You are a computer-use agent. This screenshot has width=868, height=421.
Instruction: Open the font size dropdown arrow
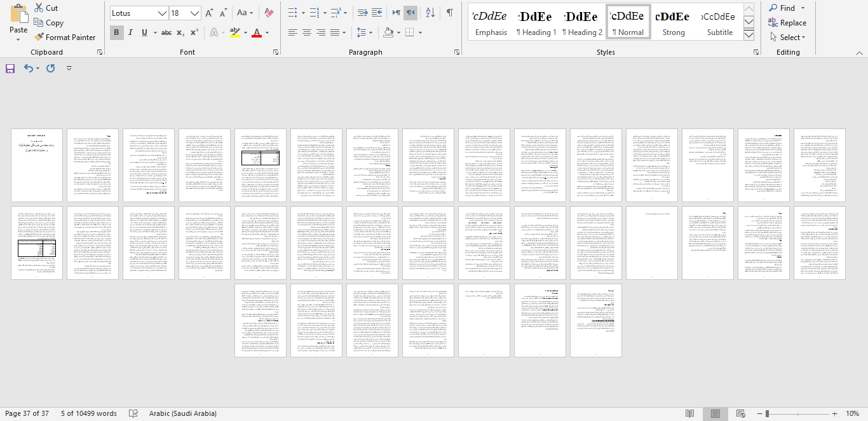coord(195,13)
